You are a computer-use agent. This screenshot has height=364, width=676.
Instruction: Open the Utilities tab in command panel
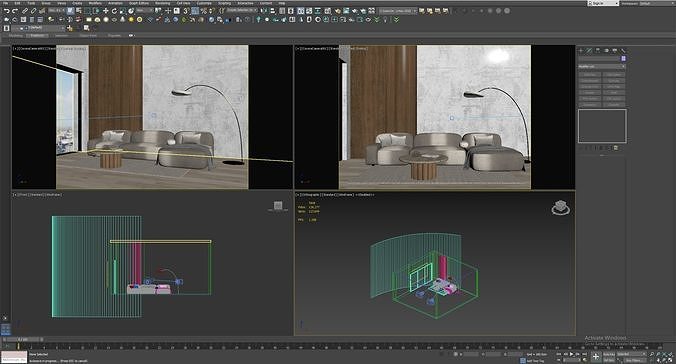(x=623, y=50)
